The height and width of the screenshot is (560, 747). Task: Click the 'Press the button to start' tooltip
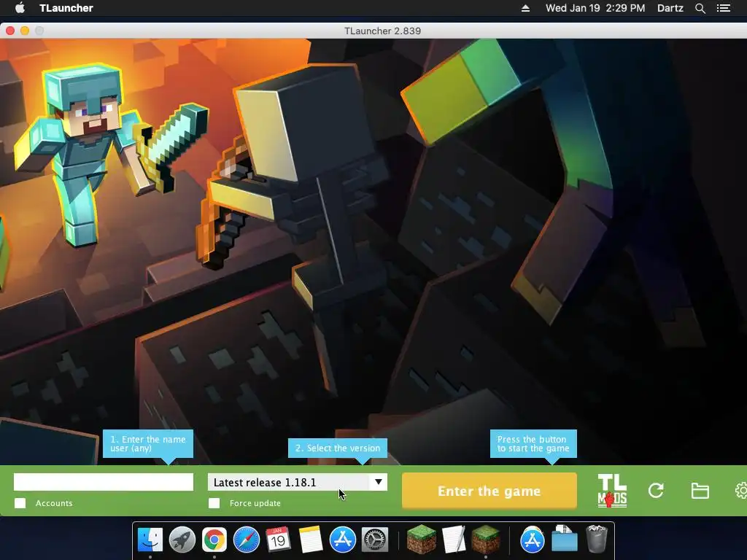pos(533,444)
